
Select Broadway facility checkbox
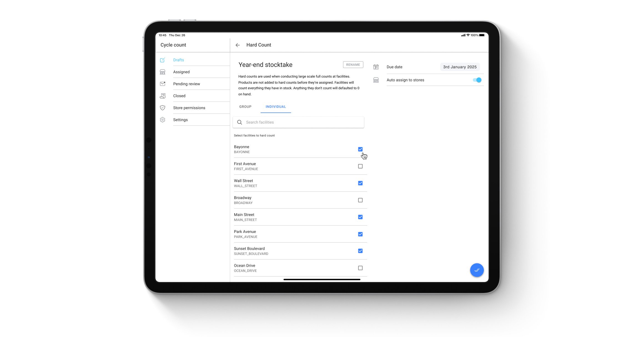360,200
